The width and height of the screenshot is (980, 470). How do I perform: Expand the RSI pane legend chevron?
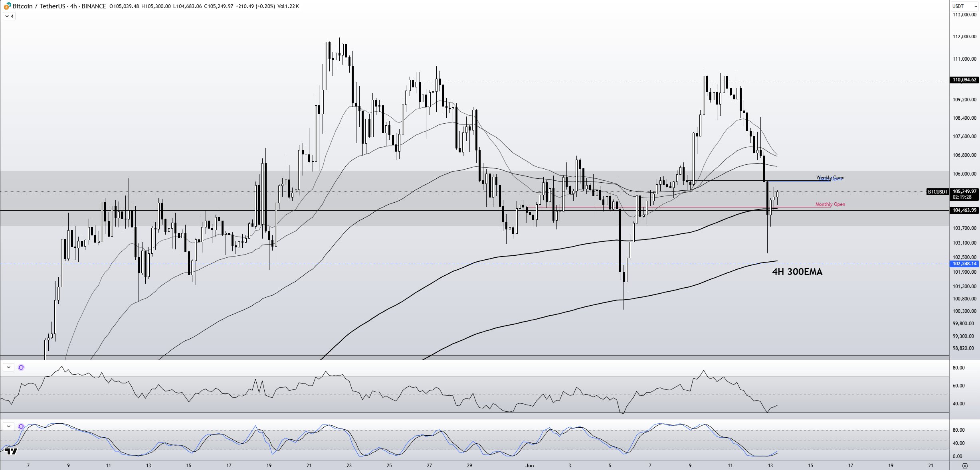point(8,367)
